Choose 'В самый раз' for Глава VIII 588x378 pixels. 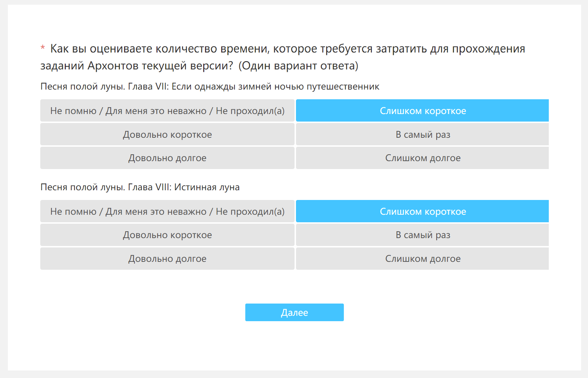[422, 235]
